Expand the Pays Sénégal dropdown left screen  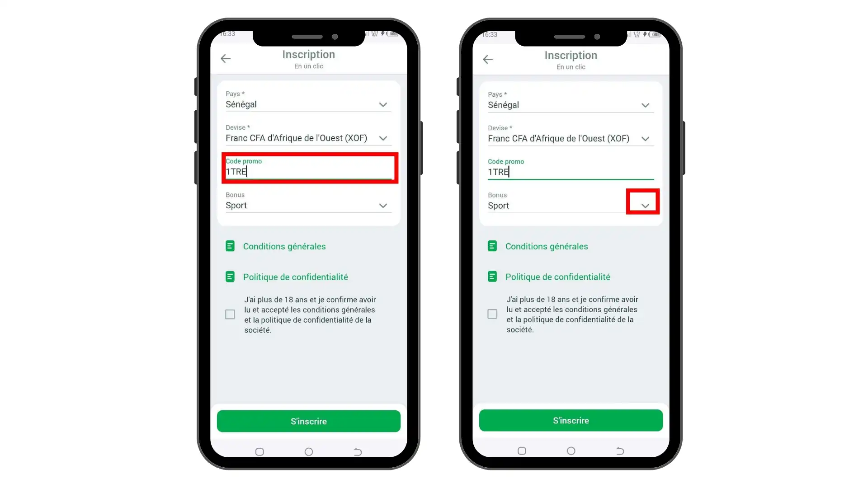coord(383,104)
